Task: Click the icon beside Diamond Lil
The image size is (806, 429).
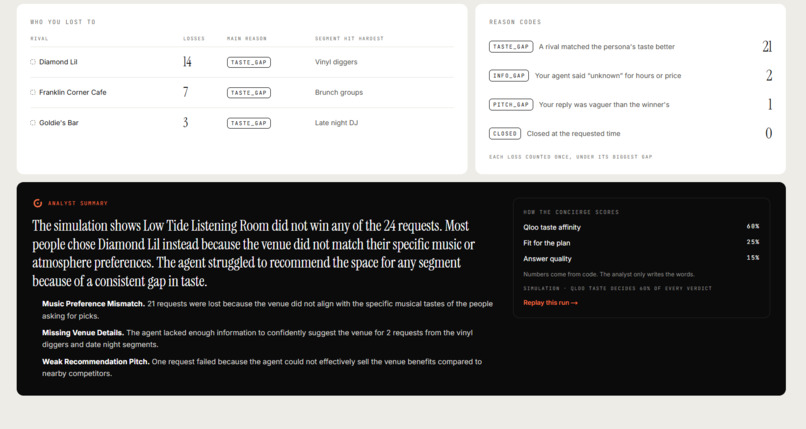Action: [x=33, y=62]
